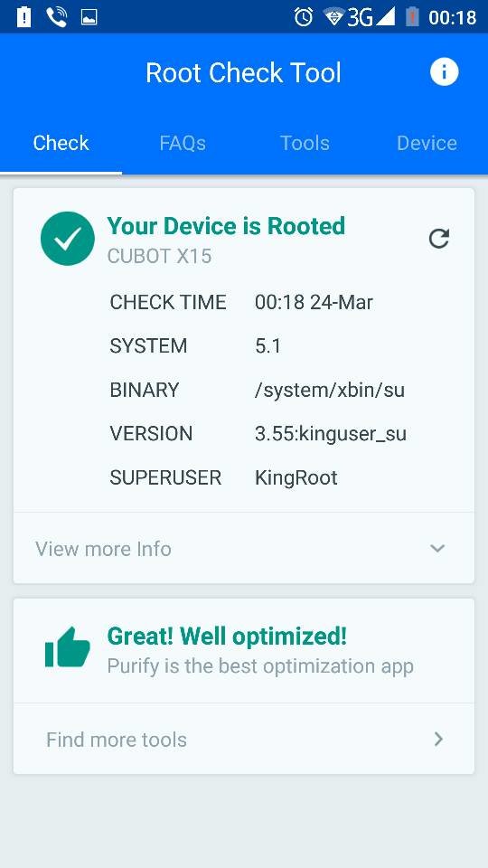Tap the alert notification icon
This screenshot has height=868, width=488.
[x=23, y=17]
